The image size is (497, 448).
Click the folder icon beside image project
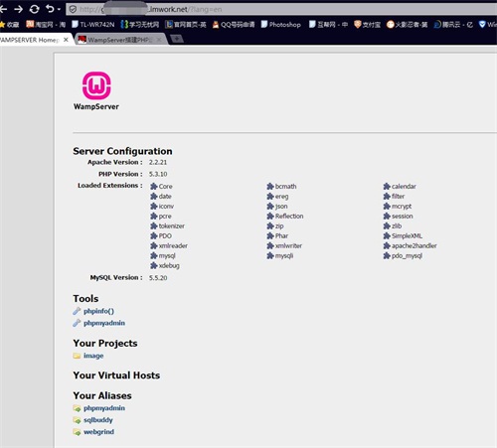[x=77, y=356]
